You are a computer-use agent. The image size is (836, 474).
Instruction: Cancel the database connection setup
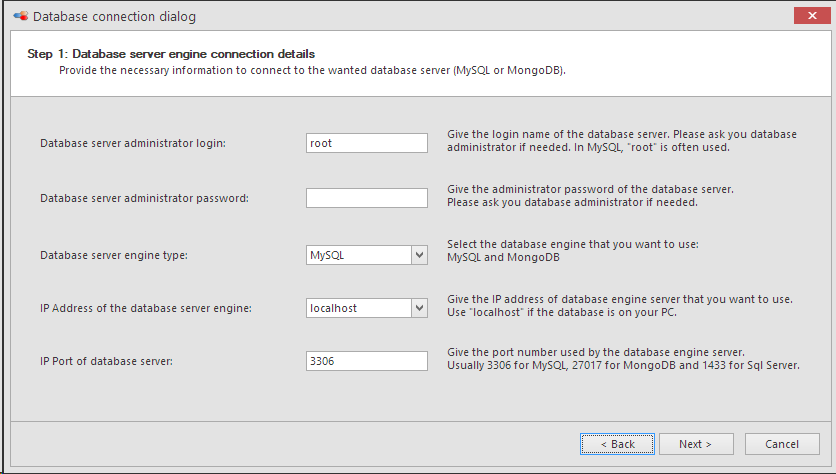tap(782, 444)
